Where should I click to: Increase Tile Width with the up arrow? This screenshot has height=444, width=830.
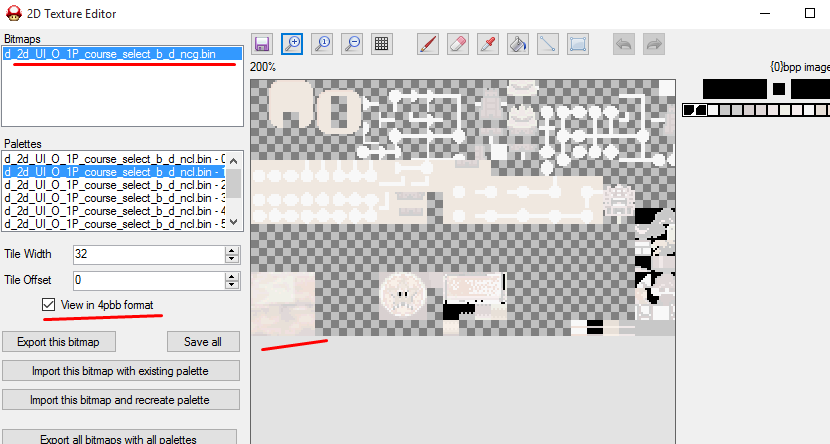[233, 250]
